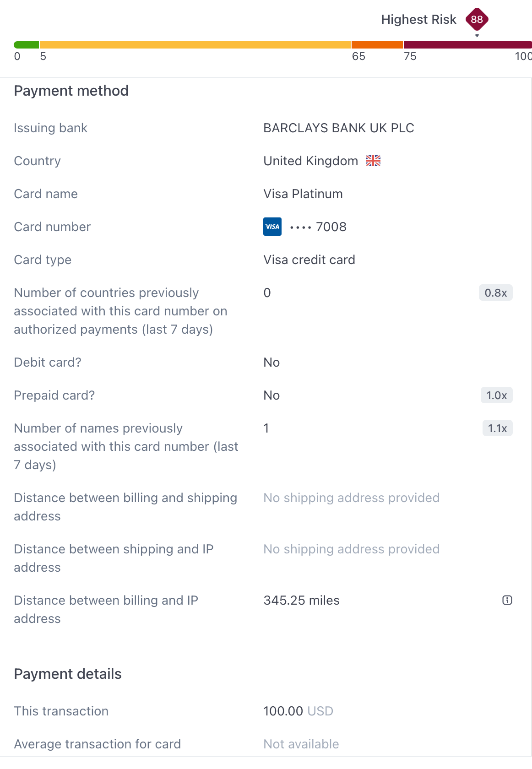The width and height of the screenshot is (532, 769).
Task: Click the Payment method section heading
Action: [x=71, y=91]
